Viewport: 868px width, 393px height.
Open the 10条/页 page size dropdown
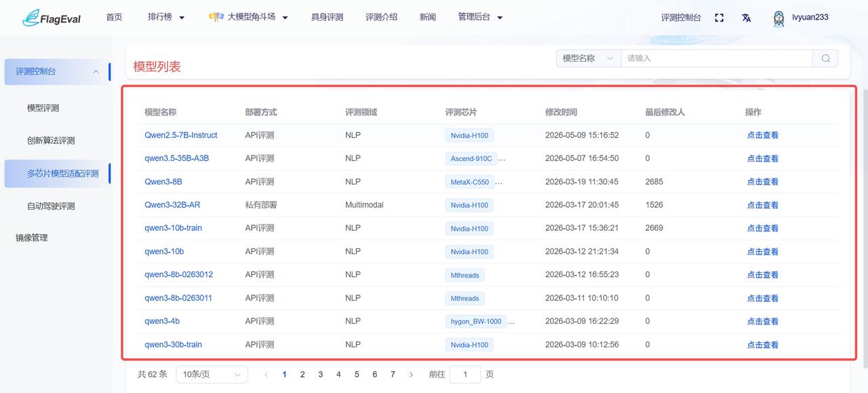tap(212, 375)
